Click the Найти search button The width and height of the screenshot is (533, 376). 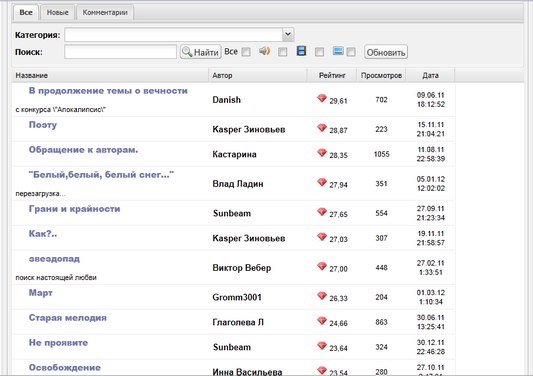pos(201,52)
